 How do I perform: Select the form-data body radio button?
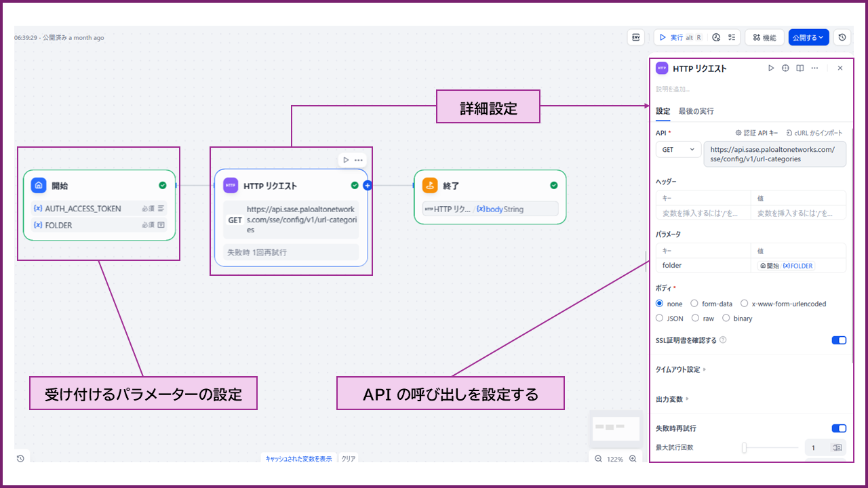coord(694,304)
